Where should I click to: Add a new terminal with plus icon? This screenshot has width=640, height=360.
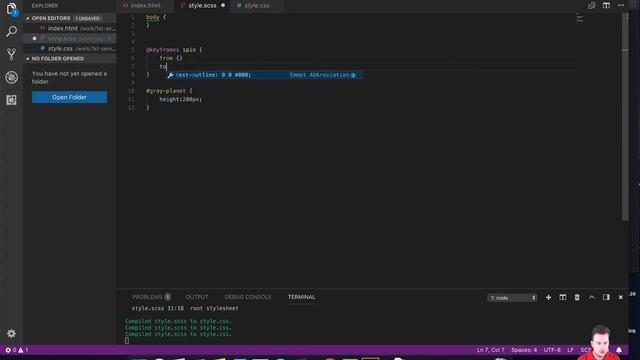tap(549, 298)
